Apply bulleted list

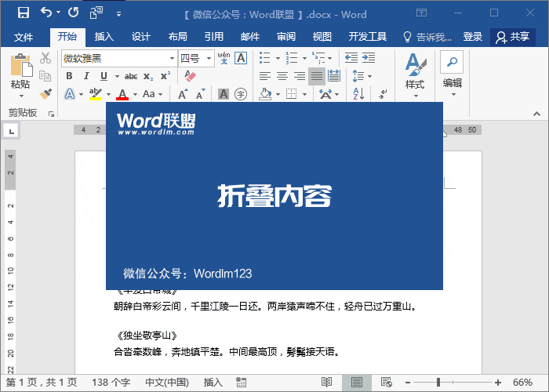tap(265, 58)
